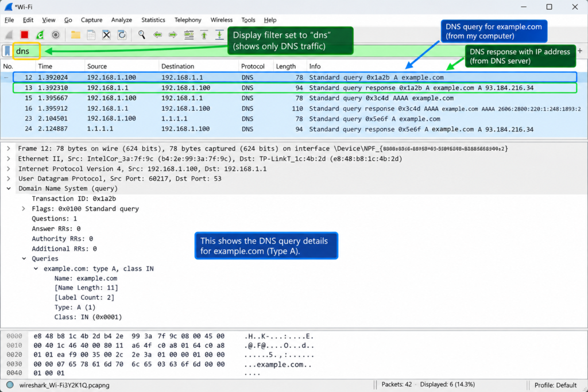Close the capture file X icon
The height and width of the screenshot is (392, 588).
[x=106, y=35]
